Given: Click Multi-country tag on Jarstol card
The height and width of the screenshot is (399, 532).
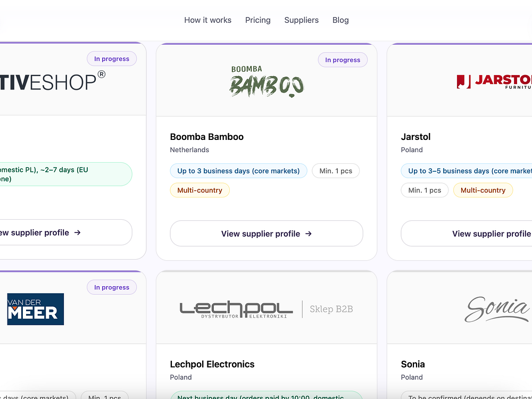Looking at the screenshot, I should click(x=483, y=190).
